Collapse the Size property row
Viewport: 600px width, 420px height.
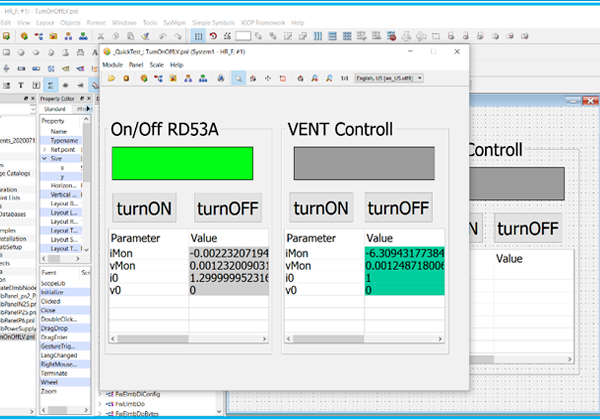(44, 158)
